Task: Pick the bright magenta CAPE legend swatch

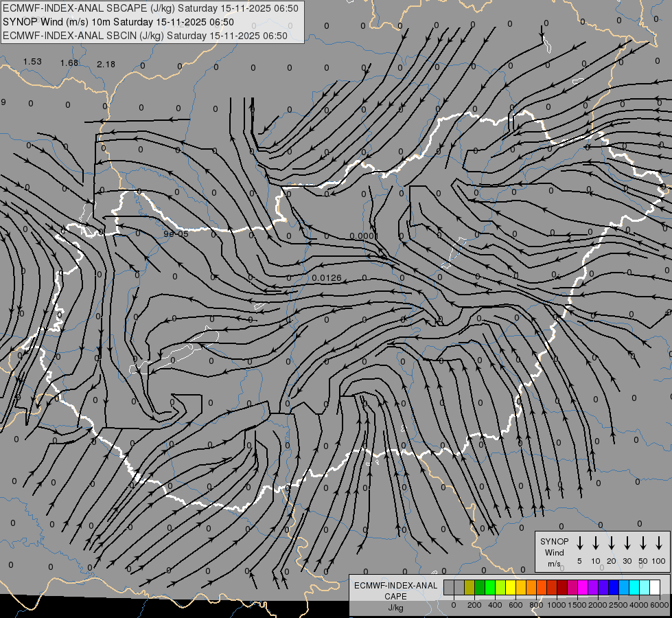Action: [583, 587]
